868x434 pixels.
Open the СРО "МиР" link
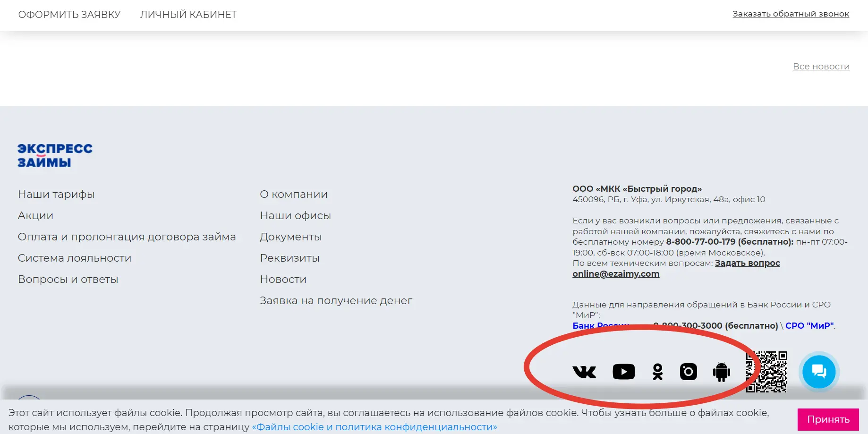(x=809, y=325)
